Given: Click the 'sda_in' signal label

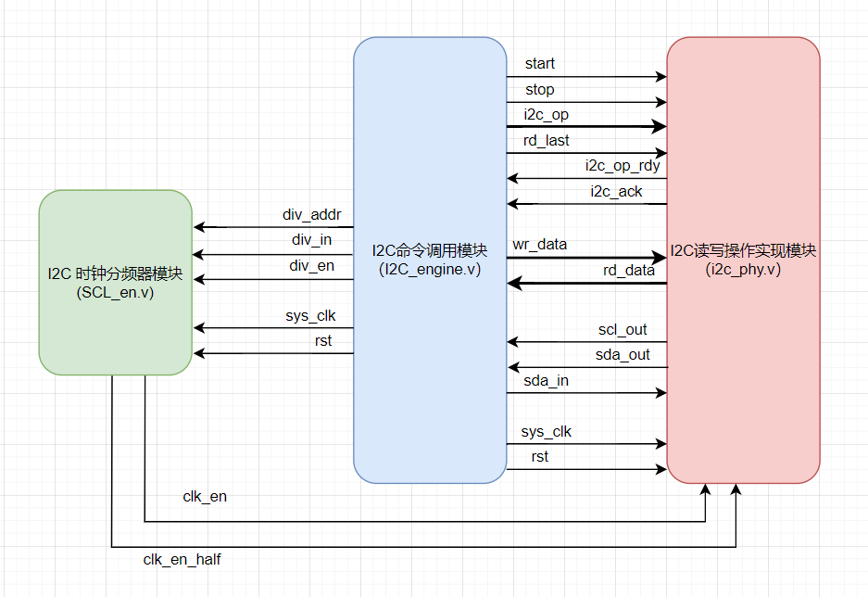Looking at the screenshot, I should pos(546,380).
